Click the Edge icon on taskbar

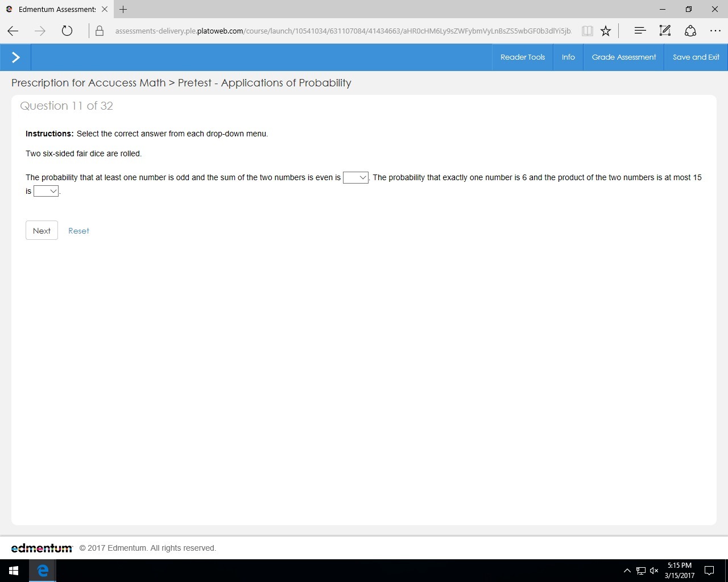[x=43, y=571]
